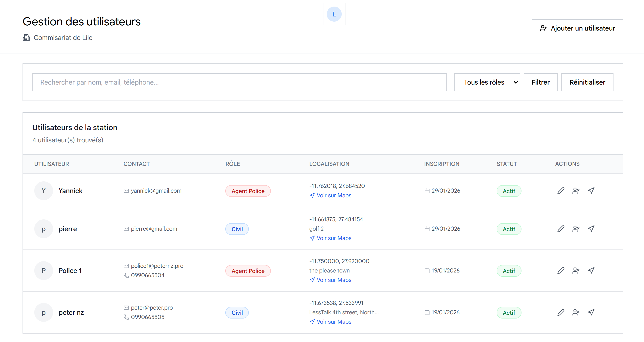Click the location arrow action icon for peter nz
Screen dimensions: 644x342
tap(591, 312)
